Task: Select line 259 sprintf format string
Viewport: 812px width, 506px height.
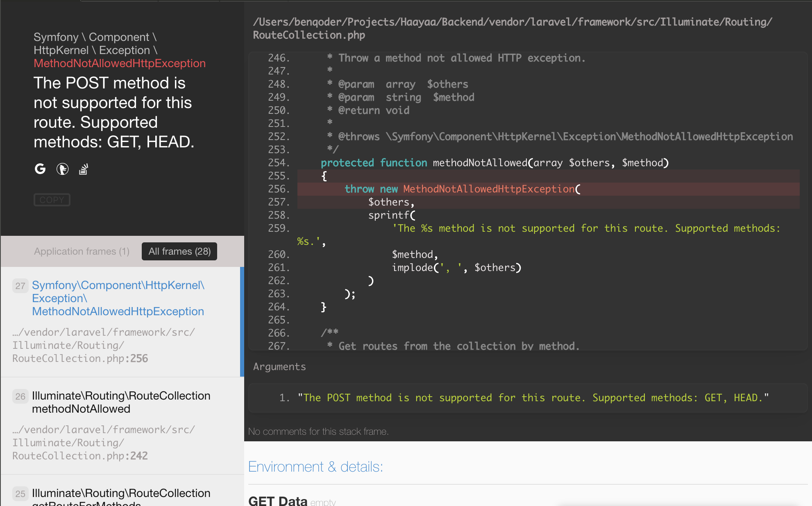Action: pyautogui.click(x=587, y=228)
